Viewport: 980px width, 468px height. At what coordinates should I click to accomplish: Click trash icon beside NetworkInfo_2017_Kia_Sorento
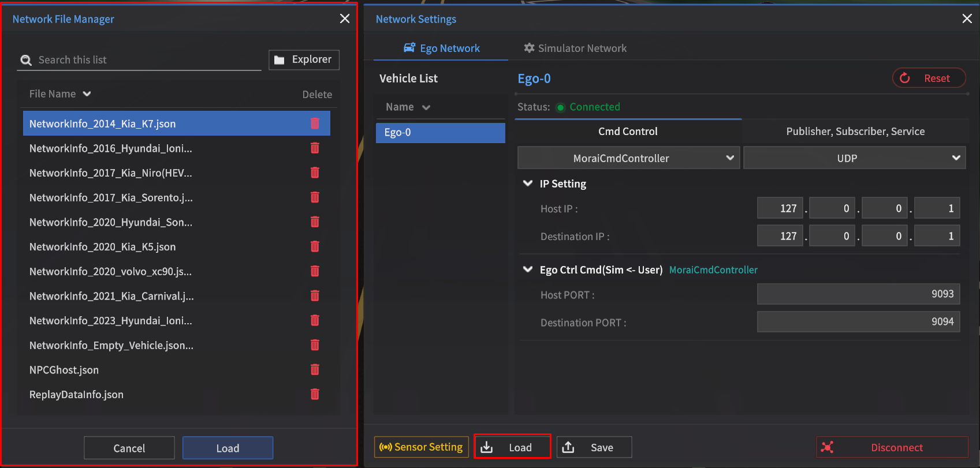[x=315, y=197]
